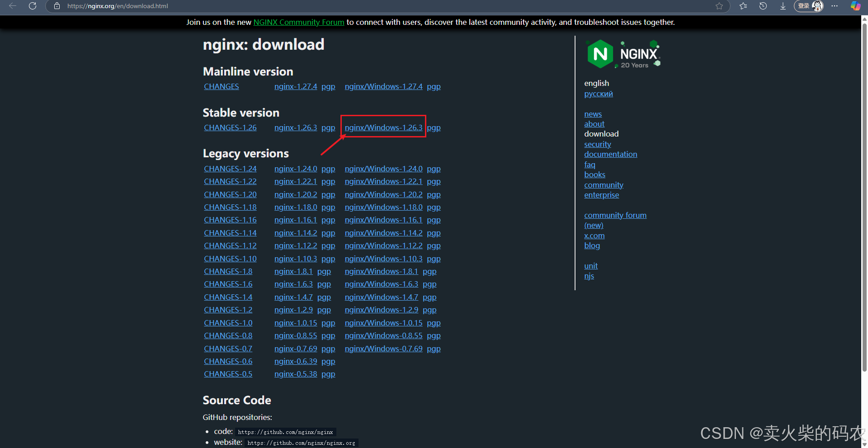This screenshot has width=868, height=448.
Task: Open the enterprise sidebar link
Action: (601, 195)
